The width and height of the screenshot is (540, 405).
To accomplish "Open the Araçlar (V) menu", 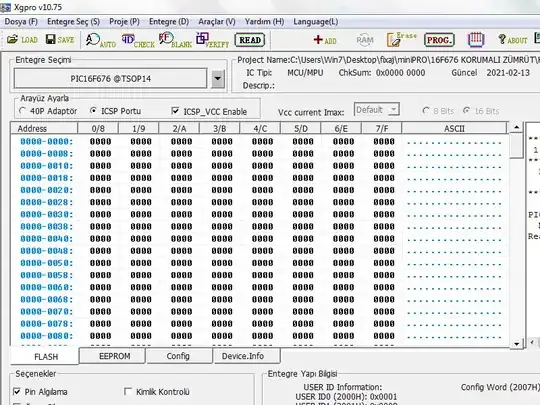I will (x=217, y=22).
